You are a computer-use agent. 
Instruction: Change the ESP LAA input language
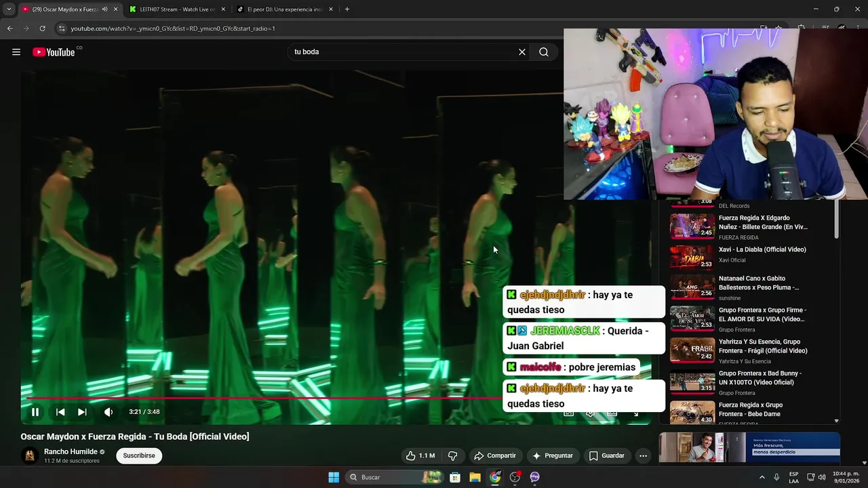pyautogui.click(x=793, y=477)
